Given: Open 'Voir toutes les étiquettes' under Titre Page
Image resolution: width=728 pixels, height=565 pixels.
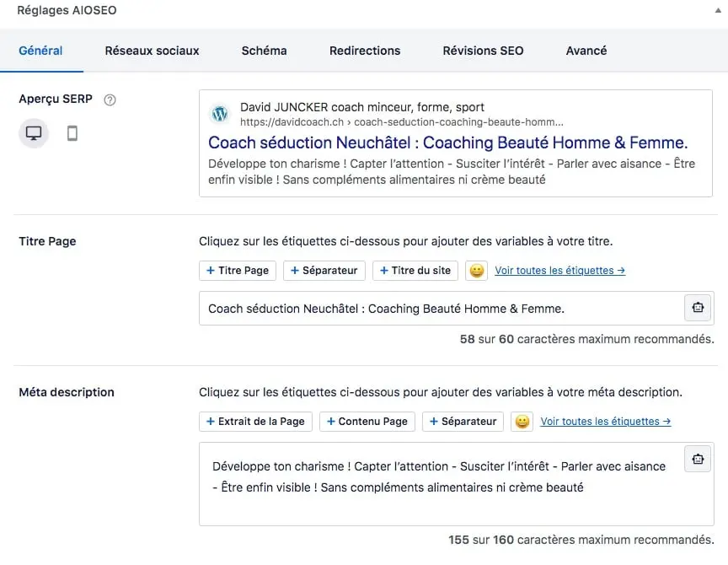Looking at the screenshot, I should pos(560,271).
